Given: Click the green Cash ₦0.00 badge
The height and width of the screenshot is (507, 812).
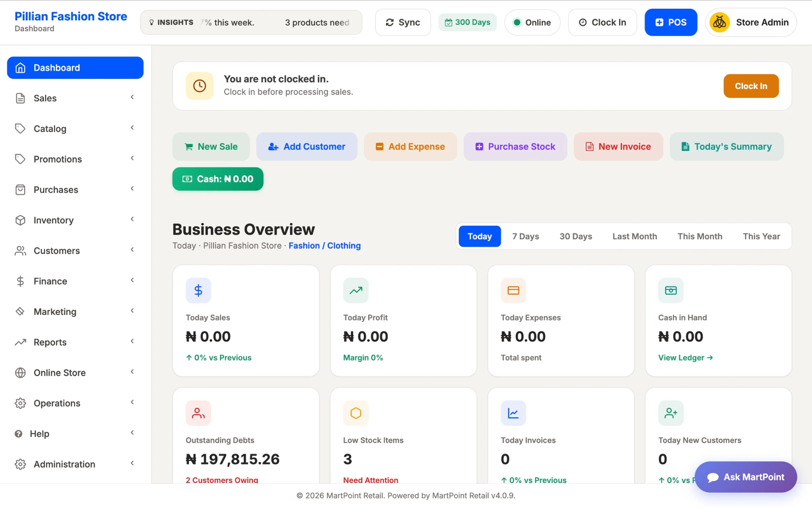Looking at the screenshot, I should pyautogui.click(x=218, y=179).
